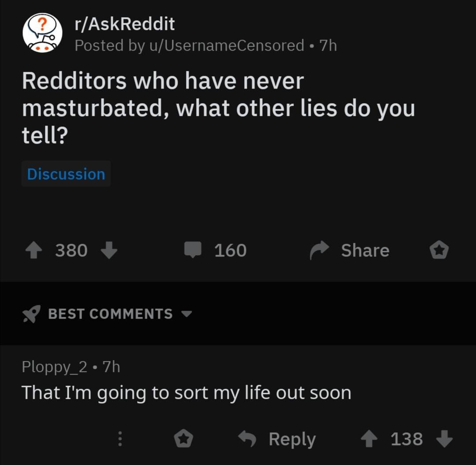Upvote Ploppy_2's comment

(369, 439)
